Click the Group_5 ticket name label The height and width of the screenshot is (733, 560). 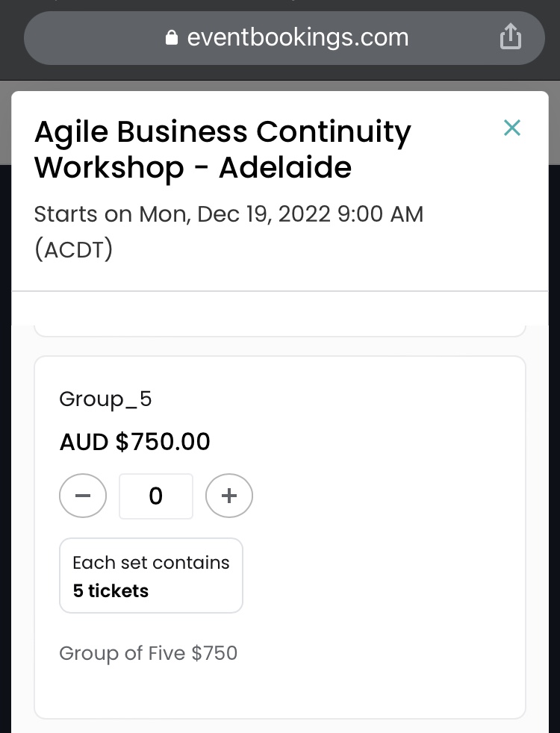[105, 399]
